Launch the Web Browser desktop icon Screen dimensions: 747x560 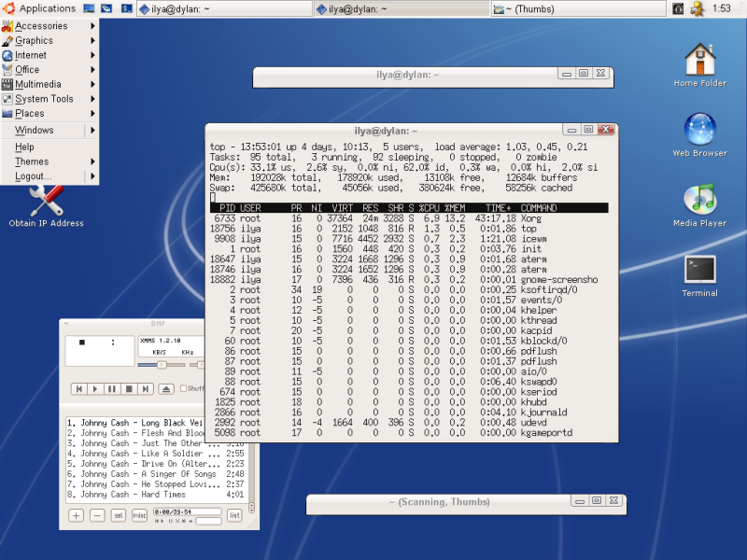click(699, 134)
